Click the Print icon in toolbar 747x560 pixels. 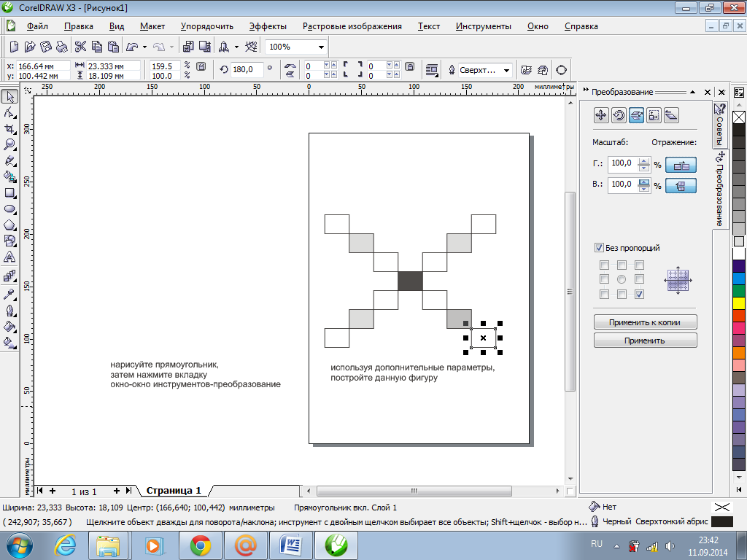62,47
